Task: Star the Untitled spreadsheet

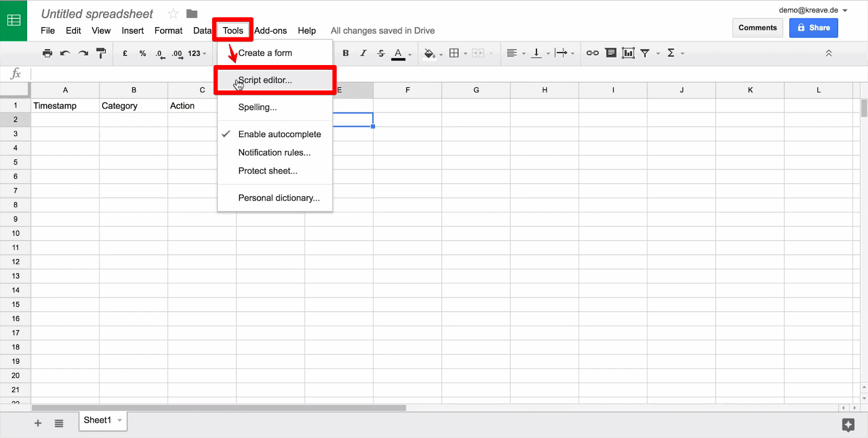Action: pyautogui.click(x=173, y=14)
